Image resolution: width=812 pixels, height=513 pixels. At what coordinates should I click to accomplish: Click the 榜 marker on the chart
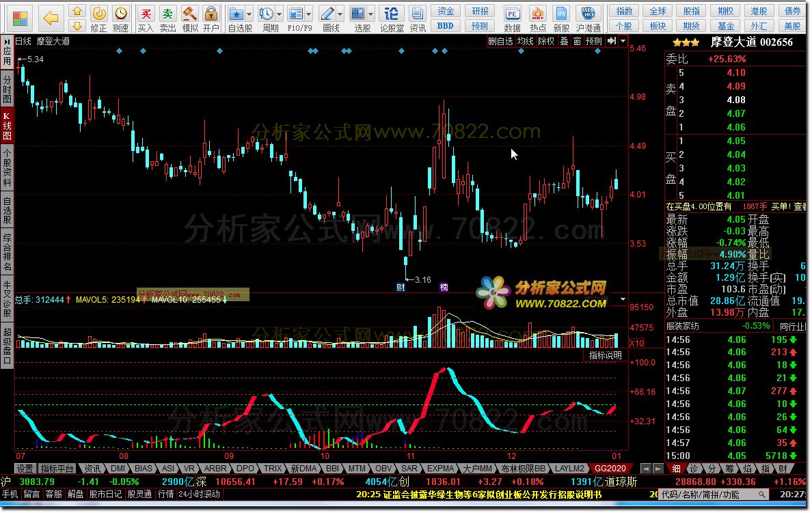(444, 288)
